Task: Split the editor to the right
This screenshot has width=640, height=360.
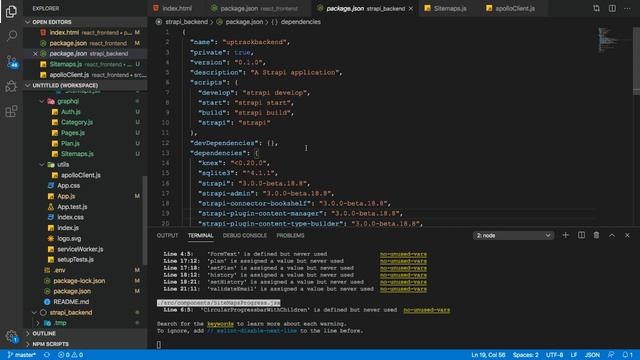Action: coord(612,8)
